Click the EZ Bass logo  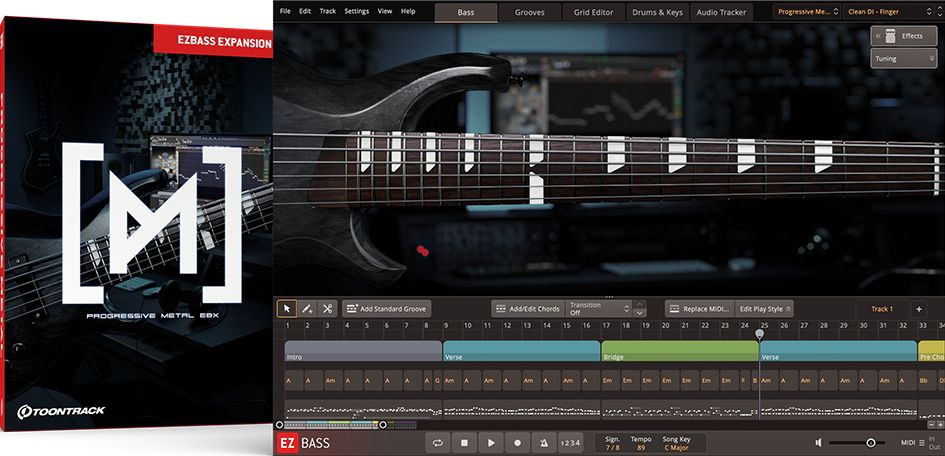click(304, 443)
